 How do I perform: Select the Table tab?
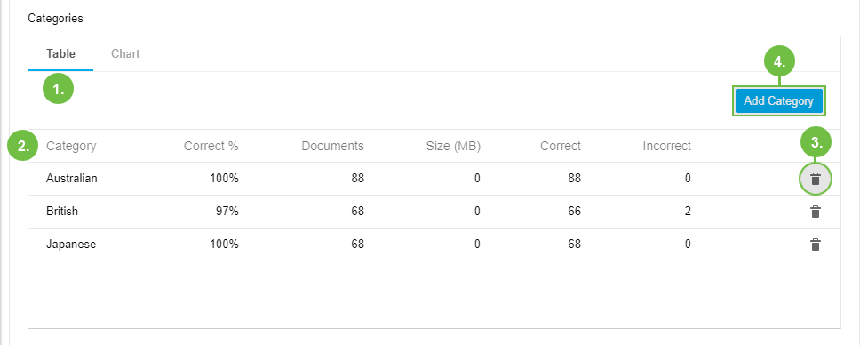pos(61,53)
